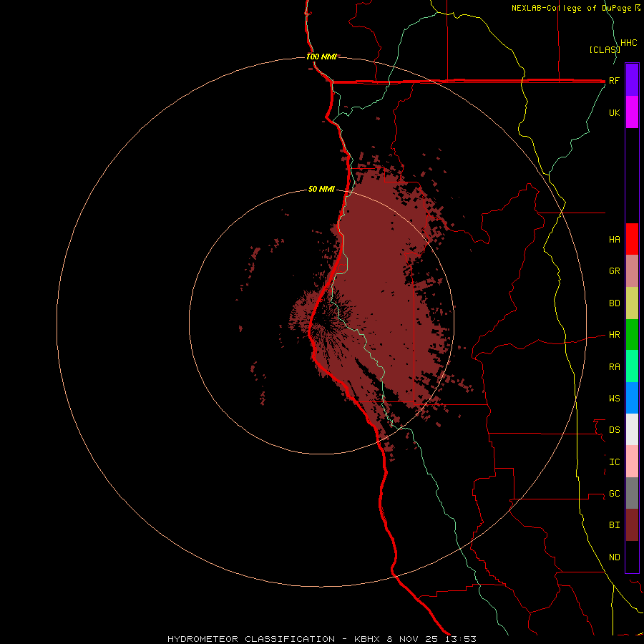Pick the RA light green legend swatch
The image size is (644, 644).
pyautogui.click(x=632, y=366)
